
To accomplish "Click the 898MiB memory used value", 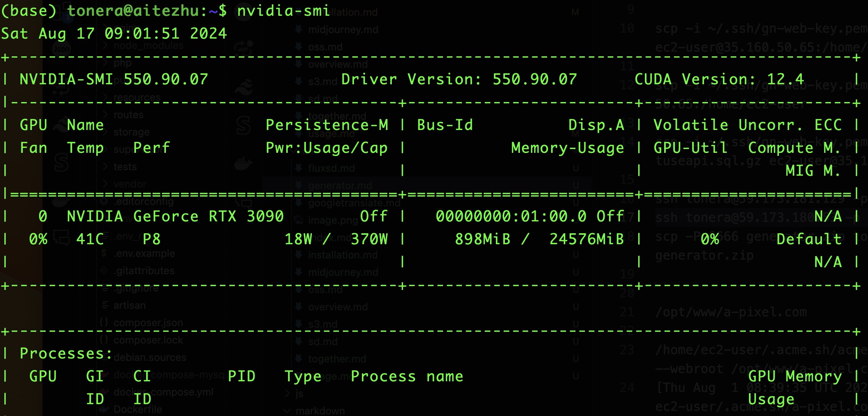I will click(483, 239).
